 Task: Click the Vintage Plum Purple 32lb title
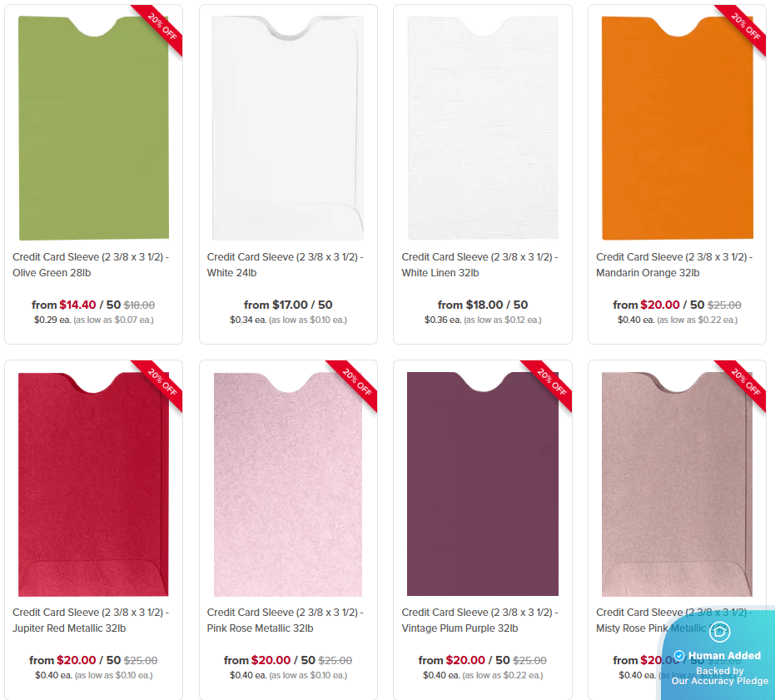click(480, 620)
